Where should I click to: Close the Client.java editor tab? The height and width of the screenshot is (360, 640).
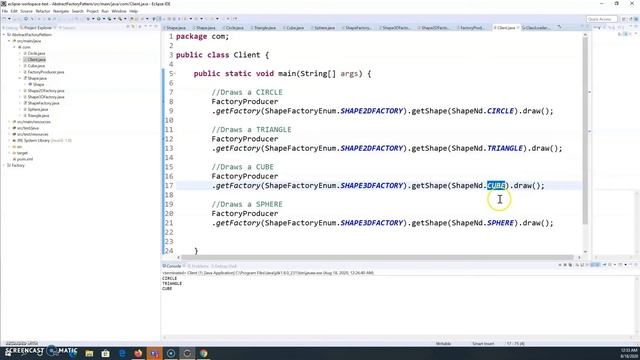518,28
